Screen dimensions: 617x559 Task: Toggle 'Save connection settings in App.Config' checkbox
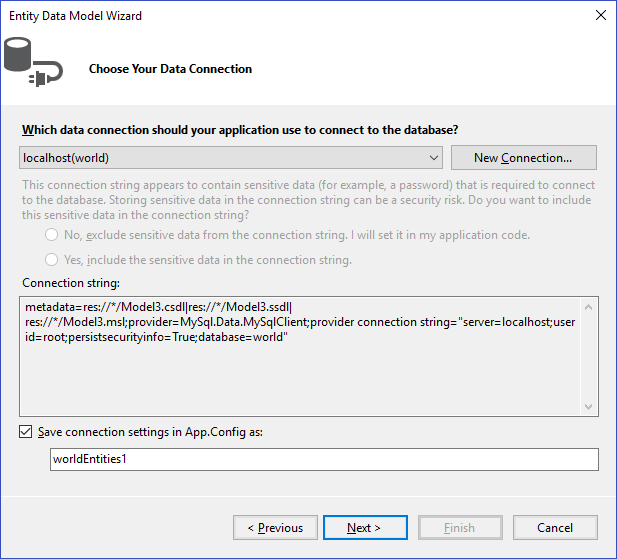[x=25, y=432]
